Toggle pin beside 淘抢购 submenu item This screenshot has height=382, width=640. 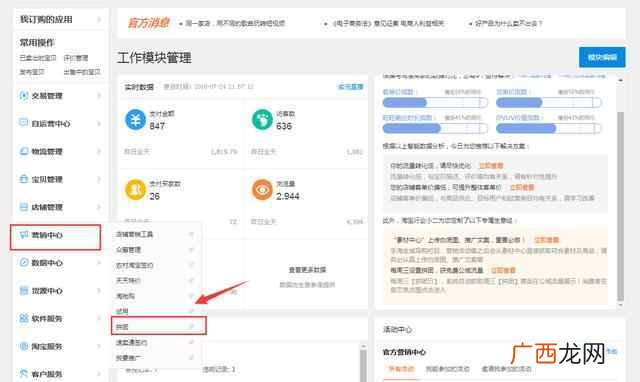191,296
